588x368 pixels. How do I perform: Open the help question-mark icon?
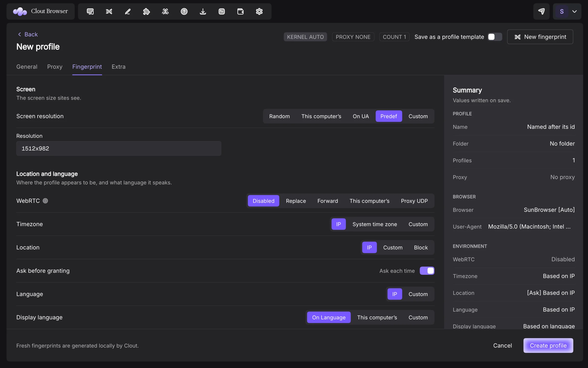pyautogui.click(x=184, y=12)
